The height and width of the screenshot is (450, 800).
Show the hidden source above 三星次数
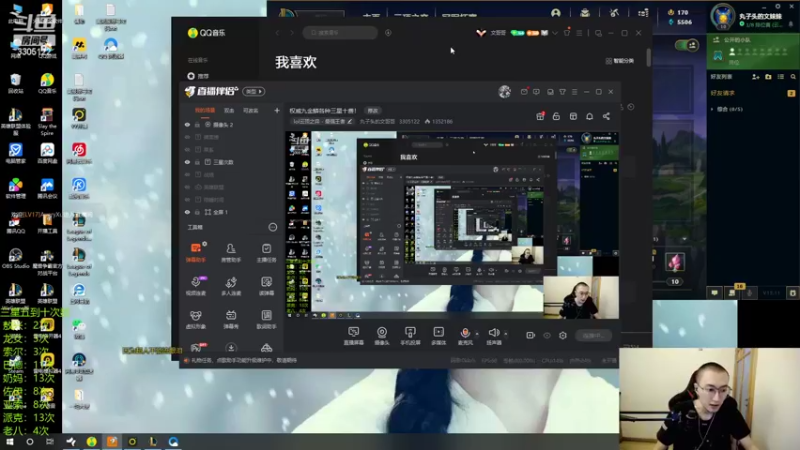point(187,149)
